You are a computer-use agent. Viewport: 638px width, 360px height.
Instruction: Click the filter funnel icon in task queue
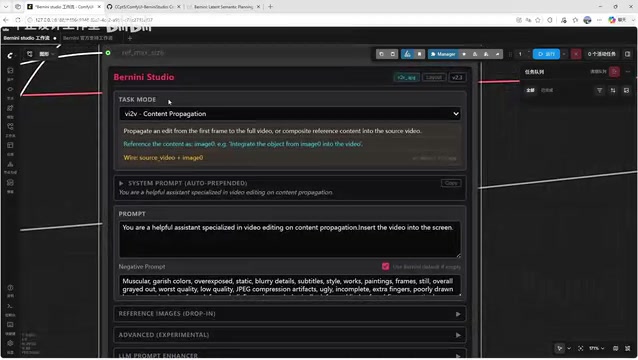pos(599,90)
